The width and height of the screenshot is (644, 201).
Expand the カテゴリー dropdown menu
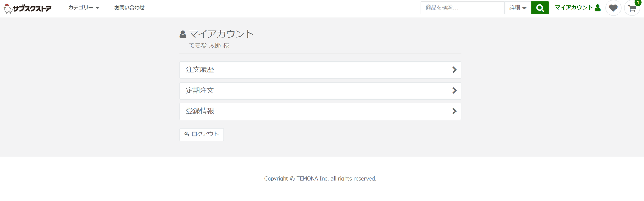coord(83,8)
